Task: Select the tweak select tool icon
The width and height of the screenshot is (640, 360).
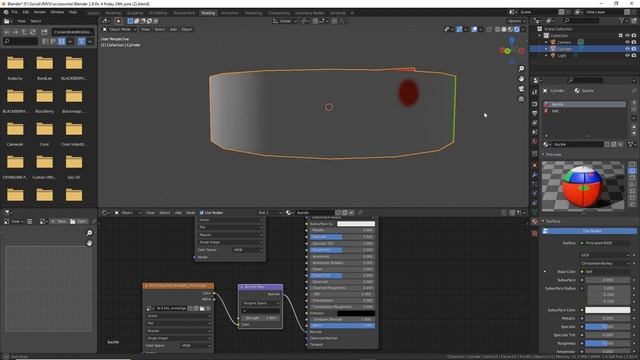Action: (118, 21)
